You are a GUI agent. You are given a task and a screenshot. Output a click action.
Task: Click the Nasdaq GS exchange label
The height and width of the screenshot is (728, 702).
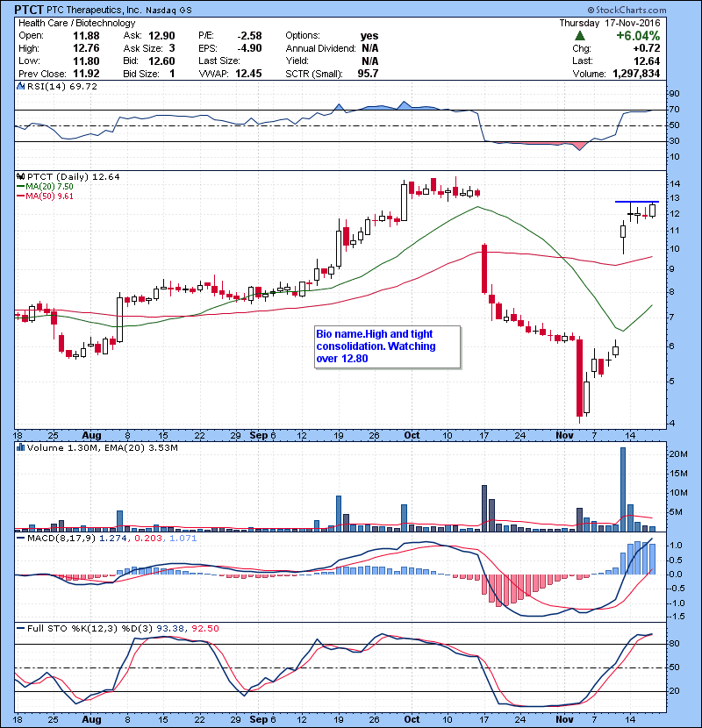click(x=168, y=11)
